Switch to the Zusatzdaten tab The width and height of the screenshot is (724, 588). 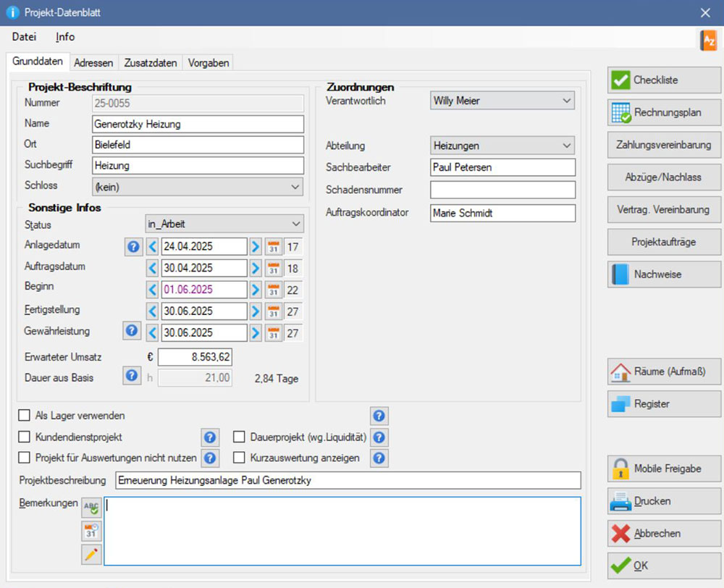coord(150,63)
